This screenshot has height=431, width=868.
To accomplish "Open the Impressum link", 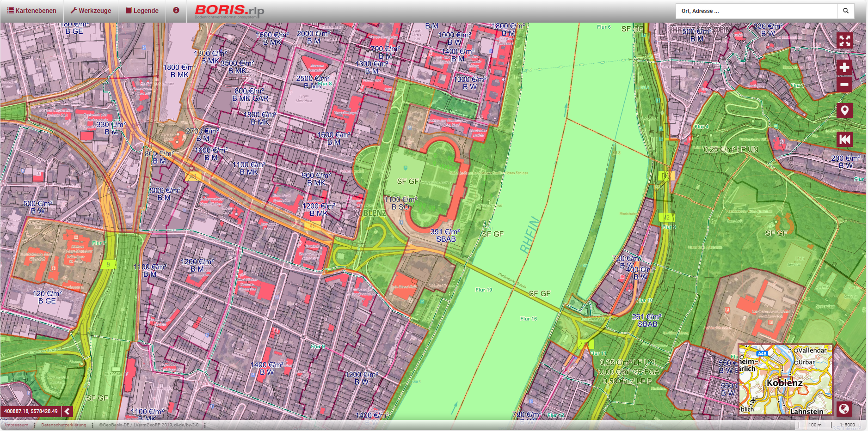I will [x=17, y=425].
